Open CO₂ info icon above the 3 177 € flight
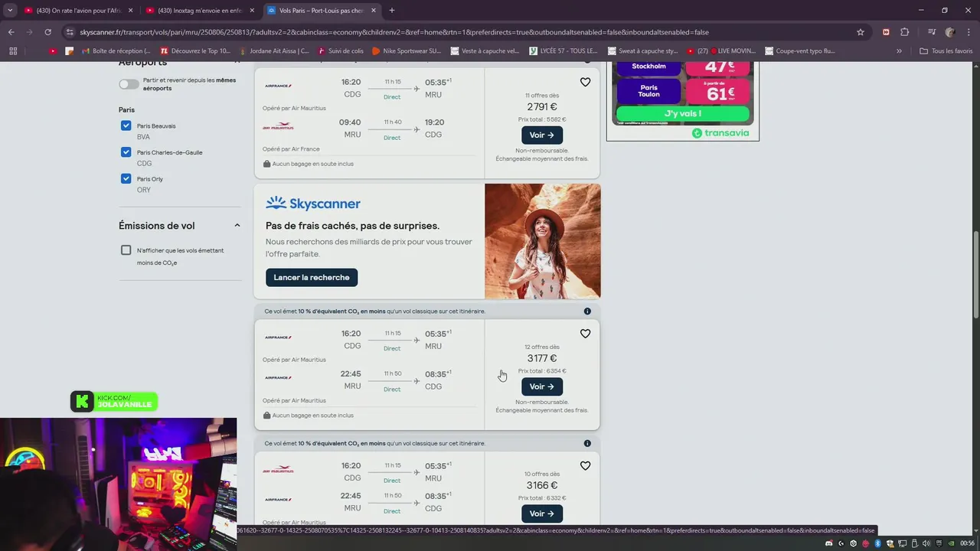Screen dimensions: 980x551 point(587,311)
